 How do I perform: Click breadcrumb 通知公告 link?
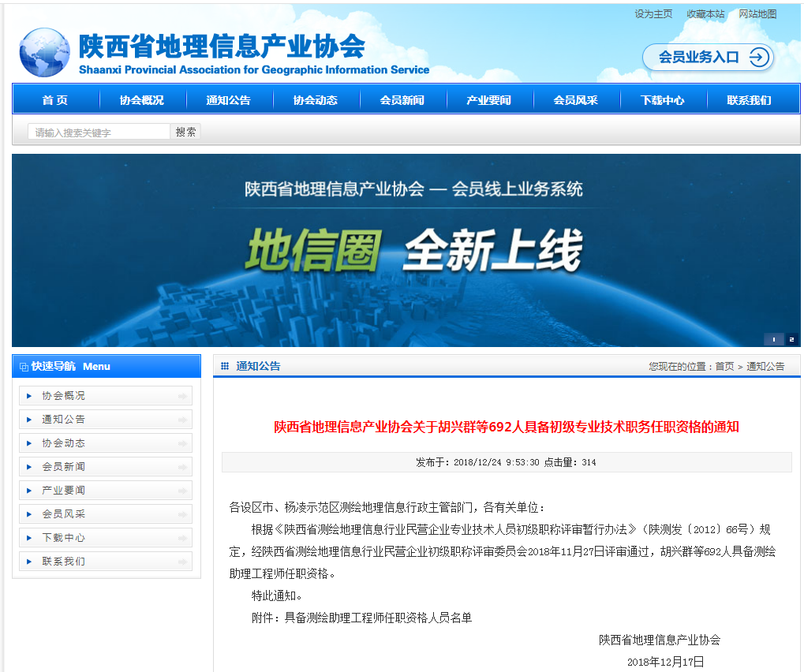pyautogui.click(x=765, y=367)
